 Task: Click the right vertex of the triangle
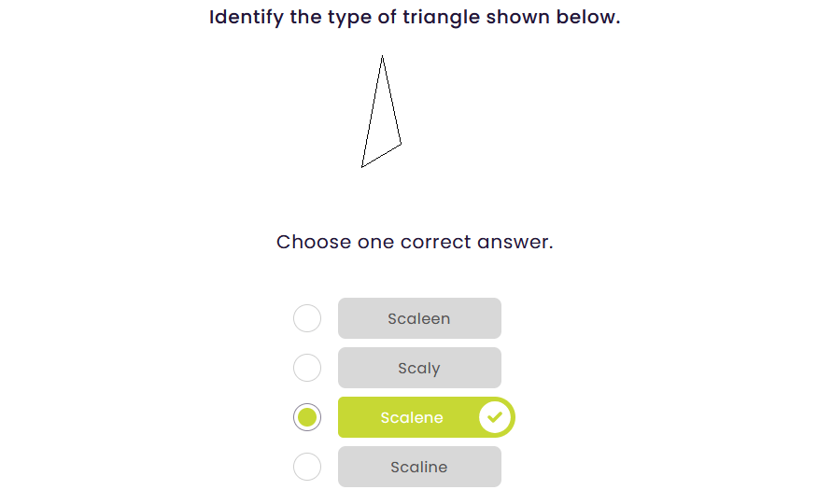[x=401, y=144]
